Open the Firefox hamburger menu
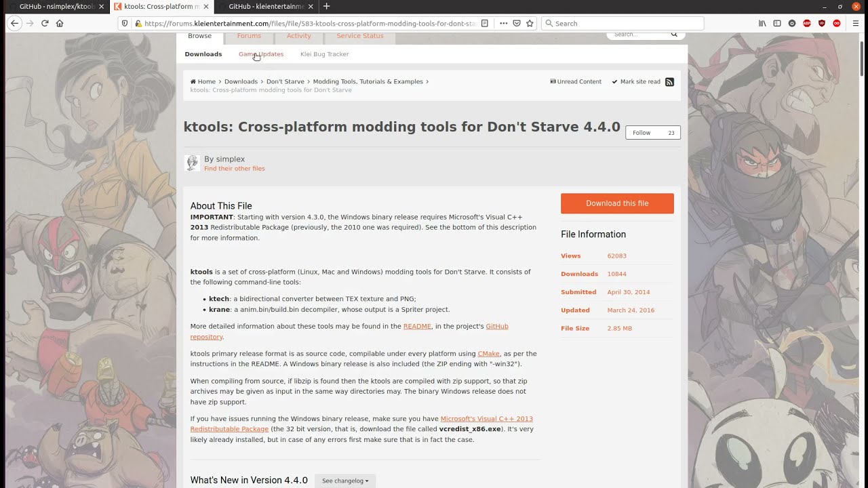868x488 pixels. (856, 23)
